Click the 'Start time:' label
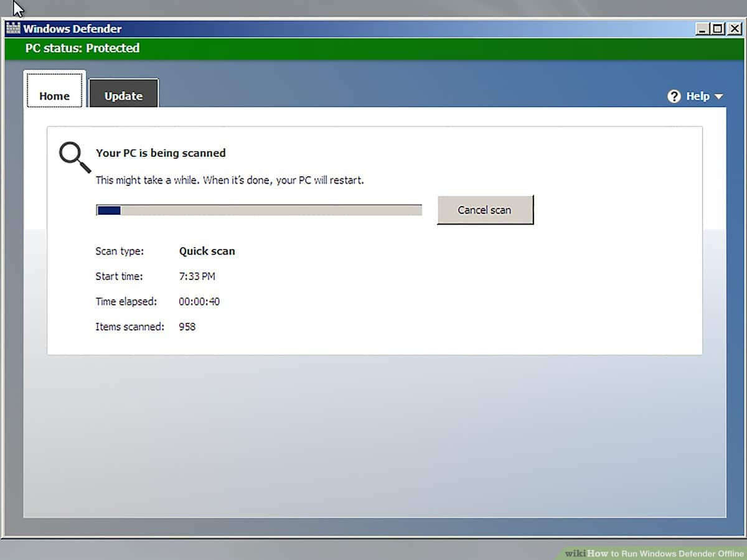Viewport: 747px width, 560px height. (119, 276)
